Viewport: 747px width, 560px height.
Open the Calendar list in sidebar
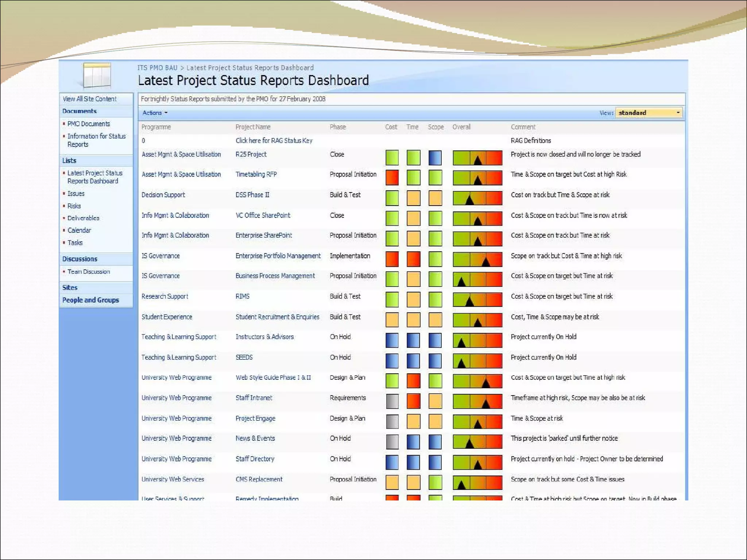coord(79,230)
